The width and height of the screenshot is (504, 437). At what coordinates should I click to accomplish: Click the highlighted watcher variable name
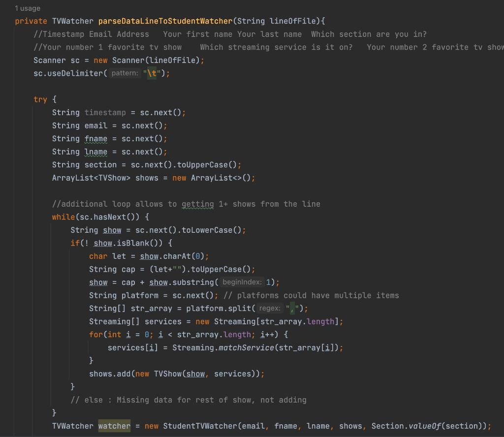pos(114,426)
